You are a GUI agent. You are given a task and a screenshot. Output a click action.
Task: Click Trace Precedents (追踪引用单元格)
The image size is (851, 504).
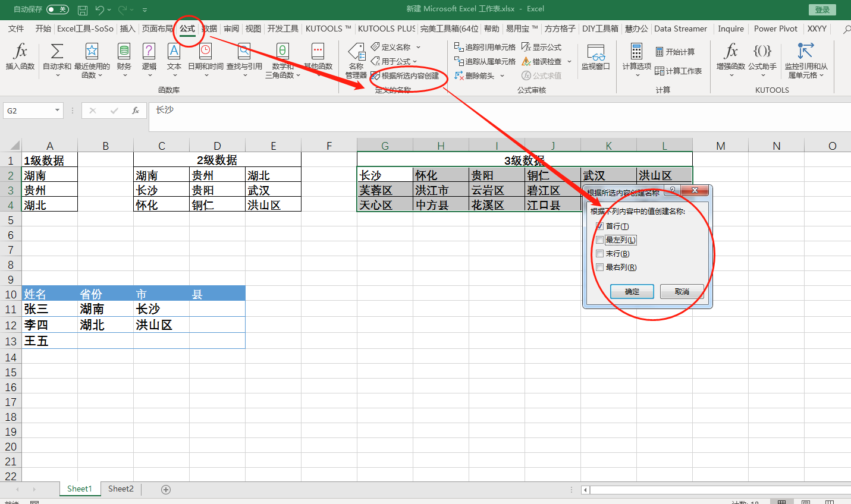coord(485,47)
